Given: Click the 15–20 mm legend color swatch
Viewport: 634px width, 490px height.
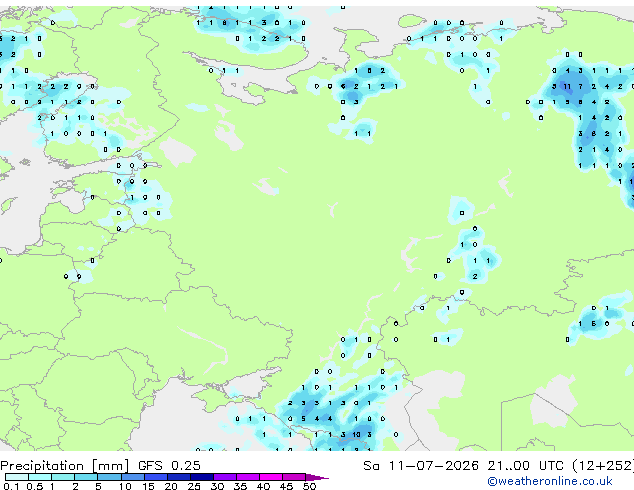Looking at the screenshot, I should [156, 477].
